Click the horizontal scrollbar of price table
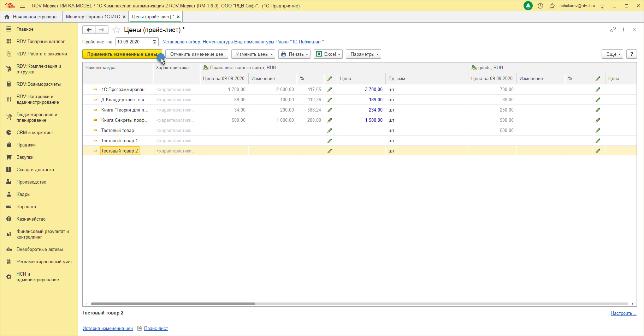 click(x=173, y=304)
